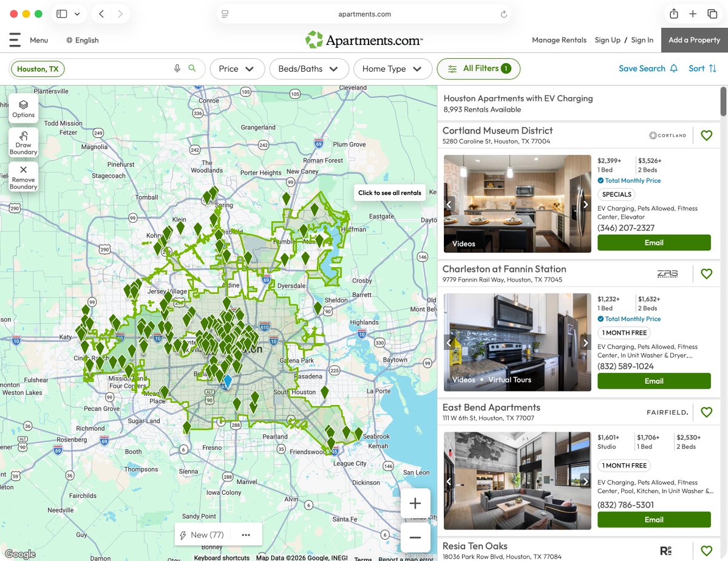Click the Apartments.com logo
The image size is (728, 561).
click(364, 40)
